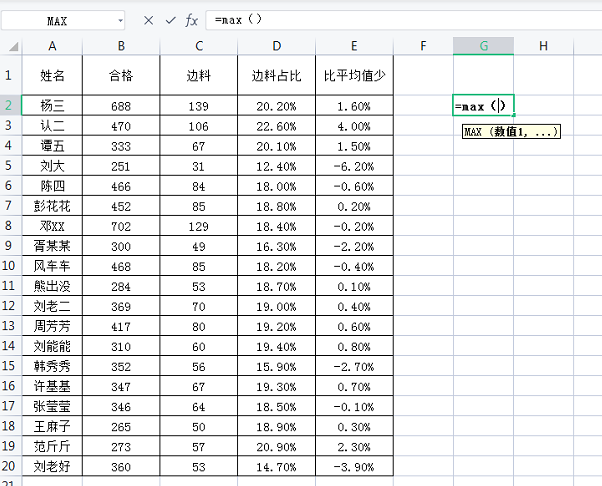Click cell with value 129
This screenshot has width=602, height=486.
(x=199, y=226)
